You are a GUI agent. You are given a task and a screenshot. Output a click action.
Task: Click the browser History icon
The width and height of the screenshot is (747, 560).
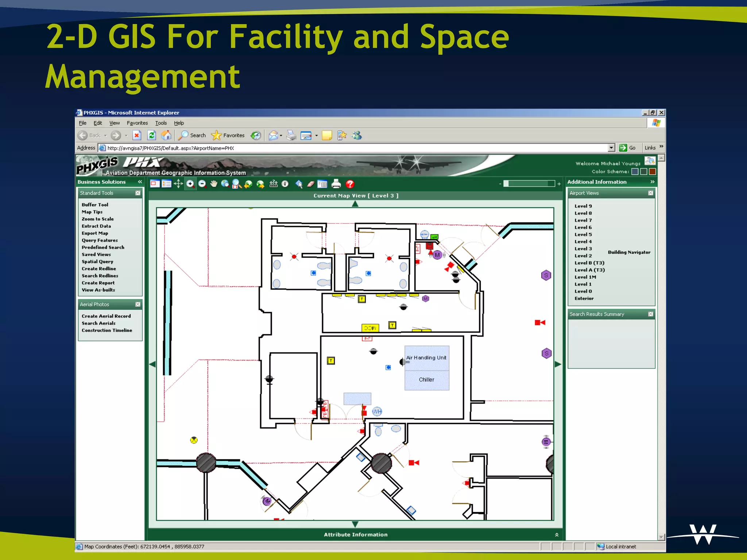(x=256, y=135)
